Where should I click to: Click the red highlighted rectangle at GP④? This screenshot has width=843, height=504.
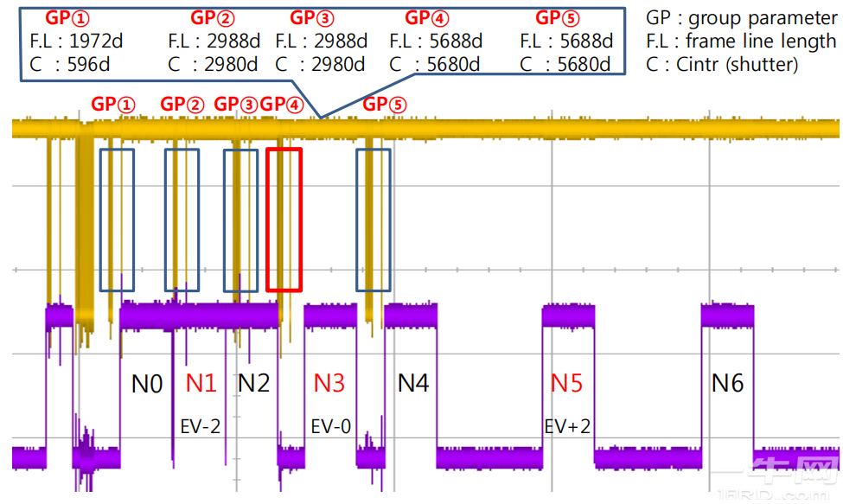click(284, 220)
